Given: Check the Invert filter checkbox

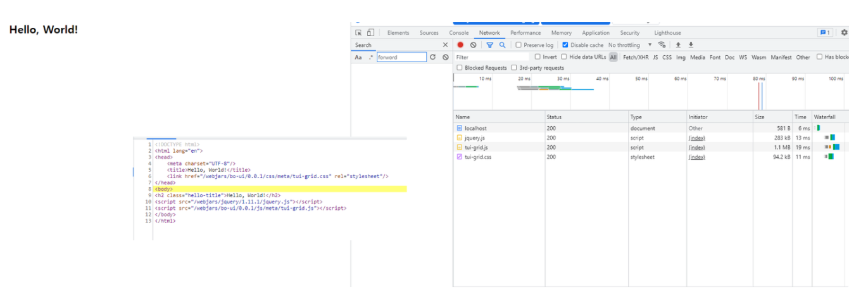Looking at the screenshot, I should pyautogui.click(x=538, y=57).
